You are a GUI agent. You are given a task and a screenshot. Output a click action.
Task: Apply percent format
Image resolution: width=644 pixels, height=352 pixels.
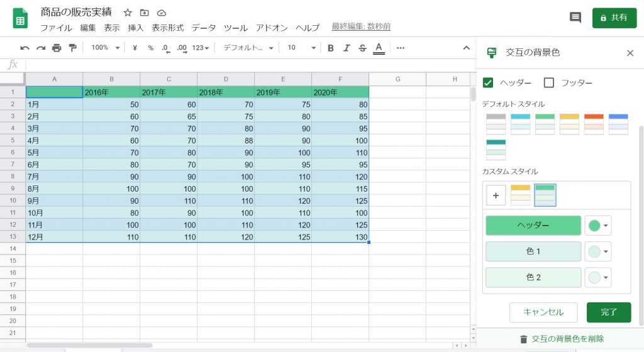click(151, 48)
